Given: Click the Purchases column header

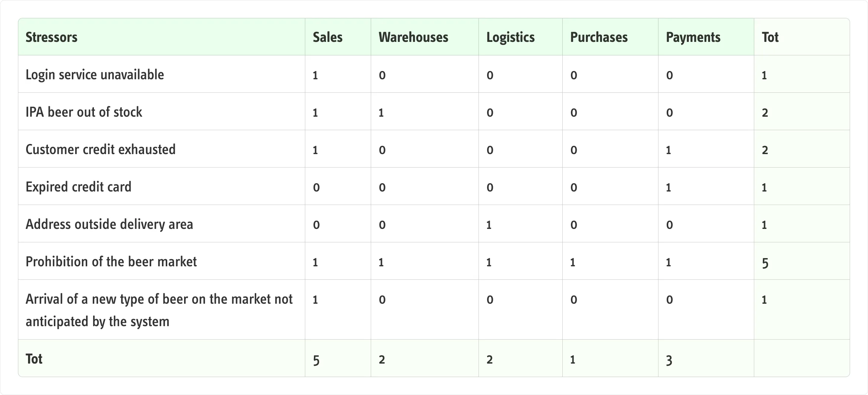Looking at the screenshot, I should (599, 37).
